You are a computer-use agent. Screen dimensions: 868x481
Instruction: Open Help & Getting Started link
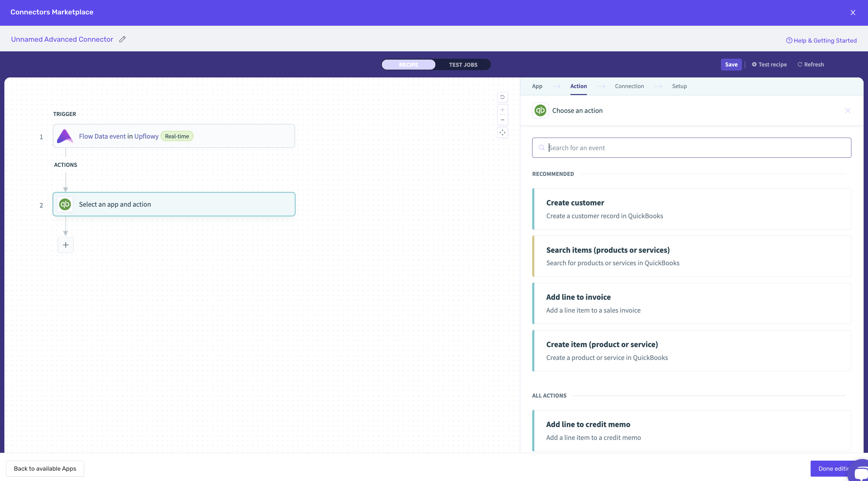821,41
